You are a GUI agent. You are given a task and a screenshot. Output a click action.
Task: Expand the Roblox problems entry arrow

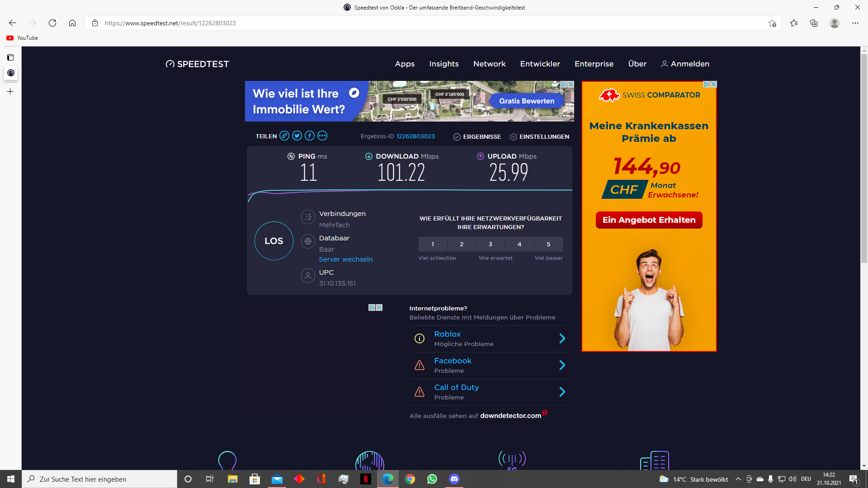[562, 338]
